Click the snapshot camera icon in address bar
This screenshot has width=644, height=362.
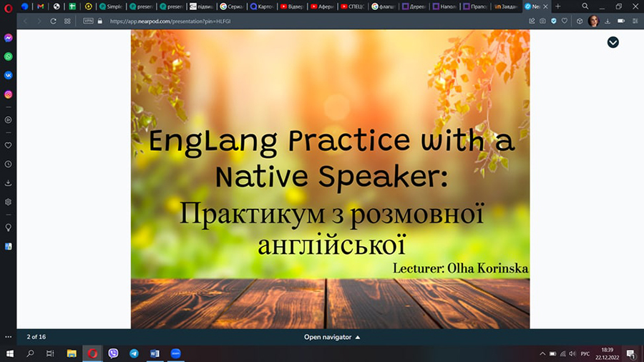(542, 21)
